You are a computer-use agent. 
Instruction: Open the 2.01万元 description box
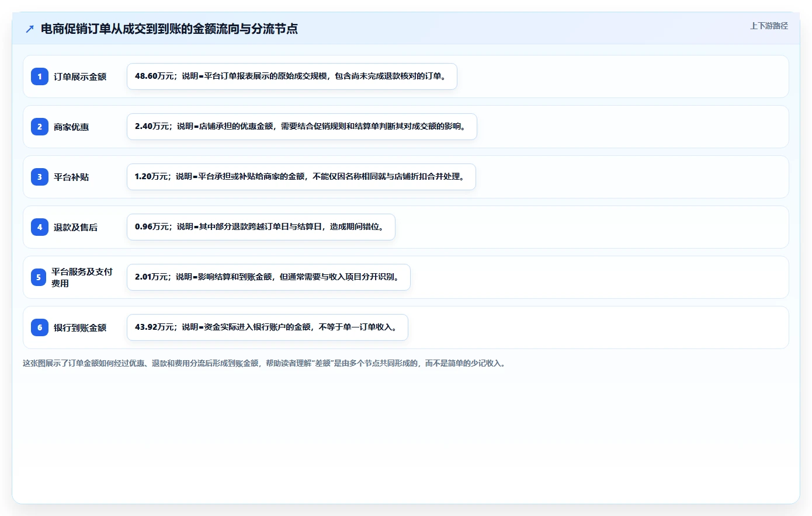(x=269, y=277)
